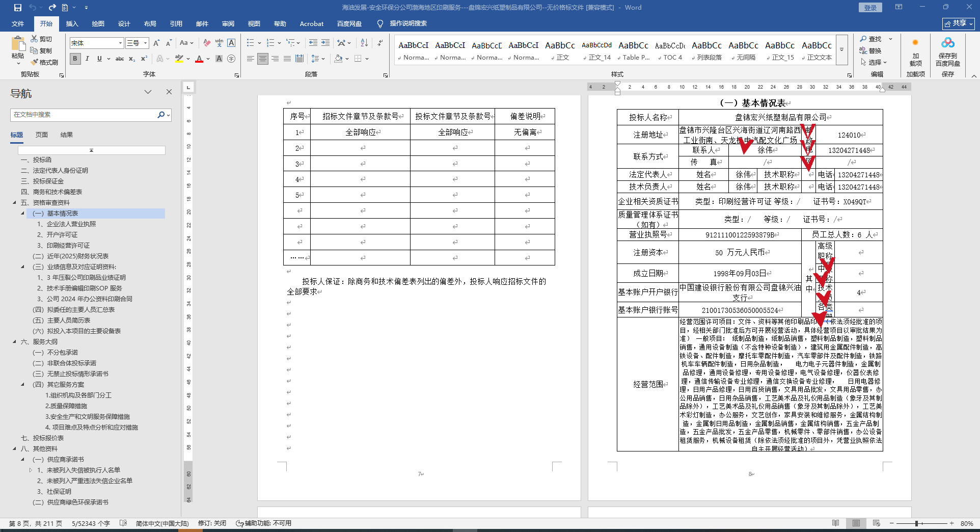Open the navigation pane options arrow

coord(148,92)
